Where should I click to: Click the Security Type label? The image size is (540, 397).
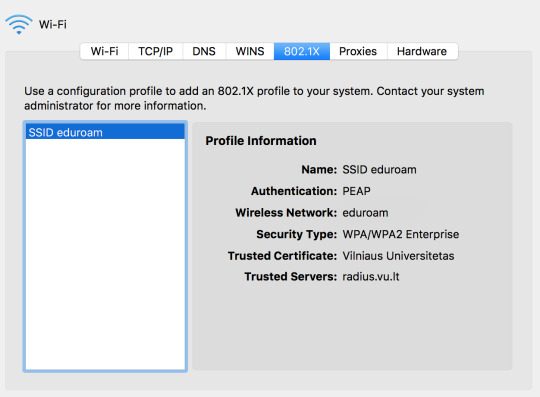[296, 234]
